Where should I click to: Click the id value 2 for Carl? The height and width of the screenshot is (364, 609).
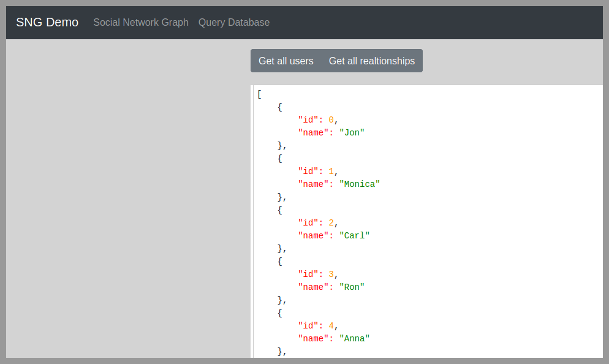tap(331, 222)
